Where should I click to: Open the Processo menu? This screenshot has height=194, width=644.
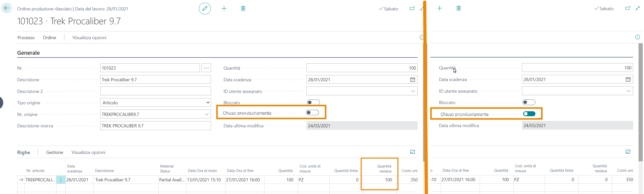(x=26, y=38)
